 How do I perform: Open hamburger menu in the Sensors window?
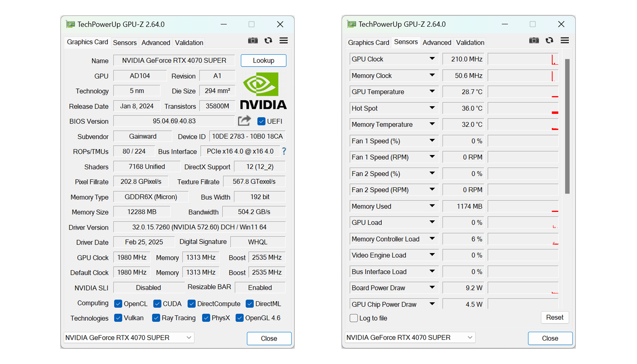click(565, 40)
